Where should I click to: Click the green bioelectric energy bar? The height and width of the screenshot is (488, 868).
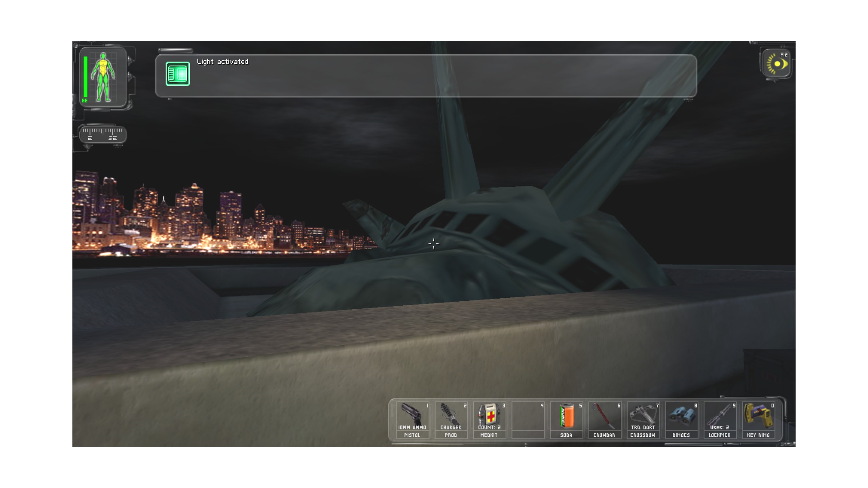coord(85,77)
